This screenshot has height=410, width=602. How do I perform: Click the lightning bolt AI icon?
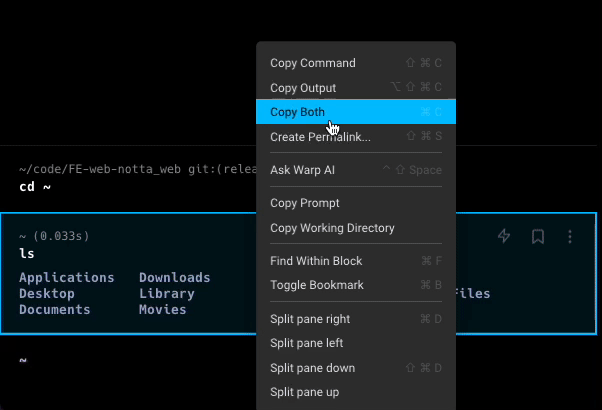pyautogui.click(x=504, y=237)
